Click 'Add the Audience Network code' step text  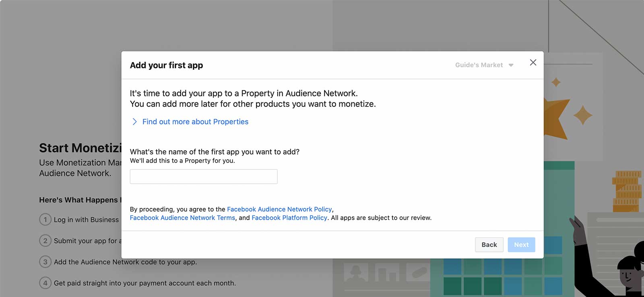(125, 262)
